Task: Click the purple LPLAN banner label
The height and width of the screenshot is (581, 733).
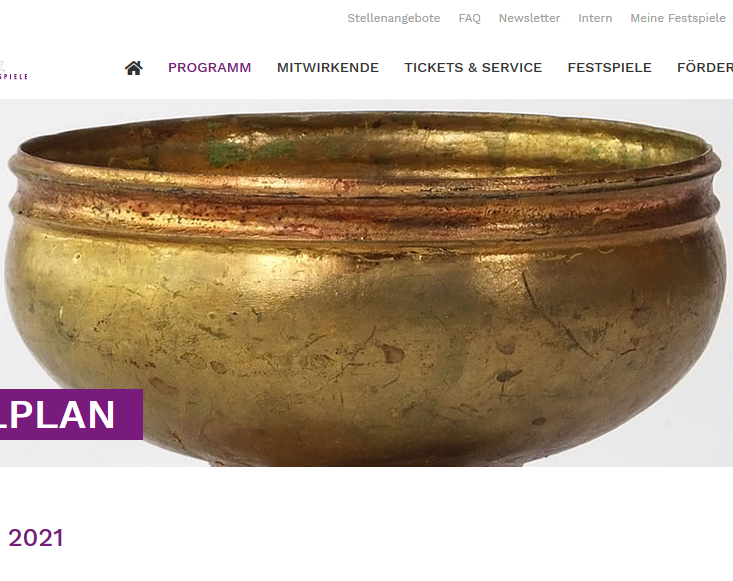Action: (71, 415)
